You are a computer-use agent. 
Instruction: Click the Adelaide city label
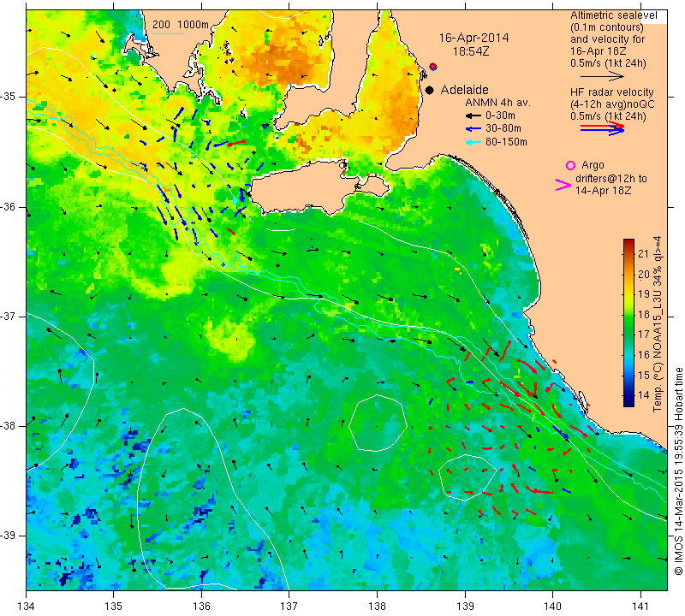click(464, 90)
